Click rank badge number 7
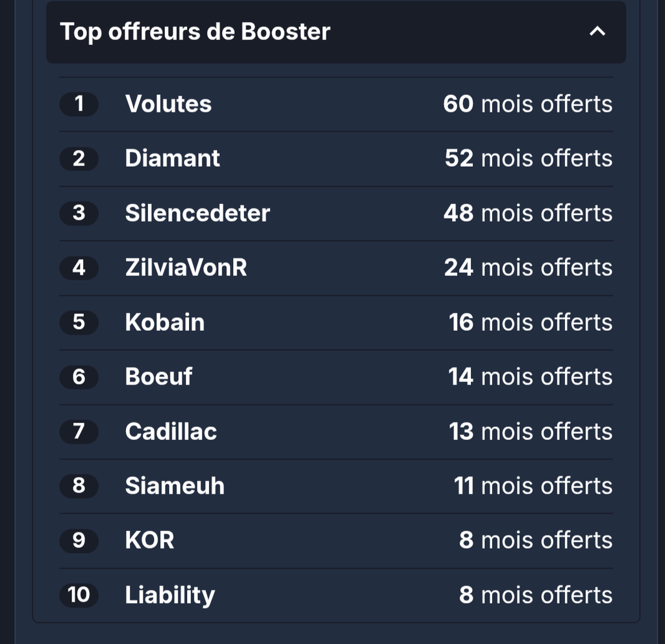 point(79,431)
